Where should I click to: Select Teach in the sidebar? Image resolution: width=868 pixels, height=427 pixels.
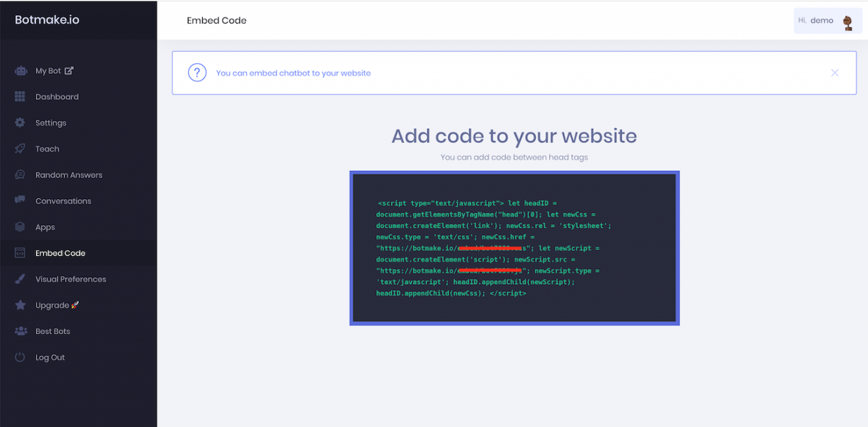[79, 149]
